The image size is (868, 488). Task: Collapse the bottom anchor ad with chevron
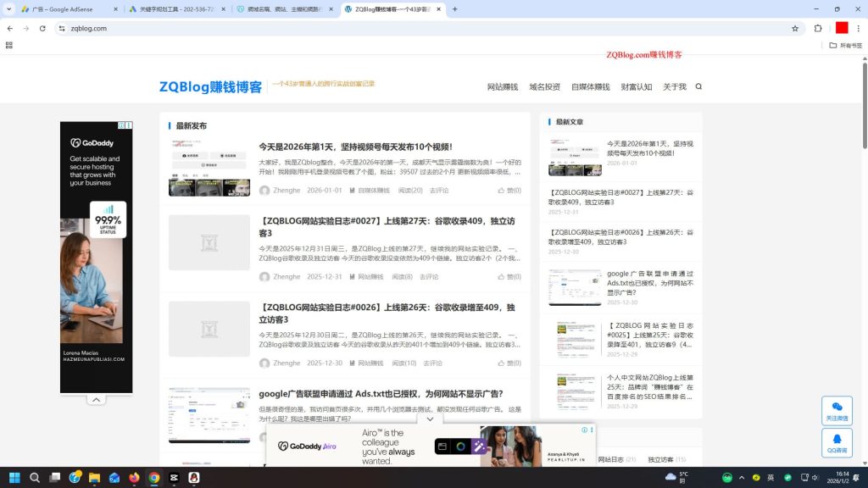tap(430, 419)
